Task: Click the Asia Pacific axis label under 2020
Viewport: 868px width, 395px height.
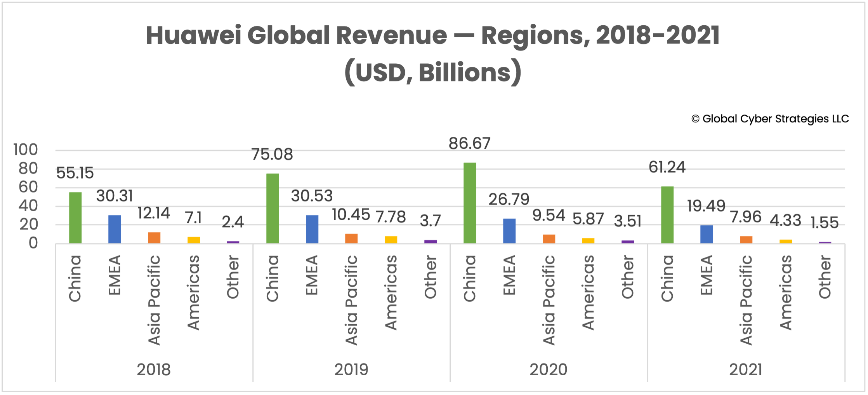Action: (549, 300)
